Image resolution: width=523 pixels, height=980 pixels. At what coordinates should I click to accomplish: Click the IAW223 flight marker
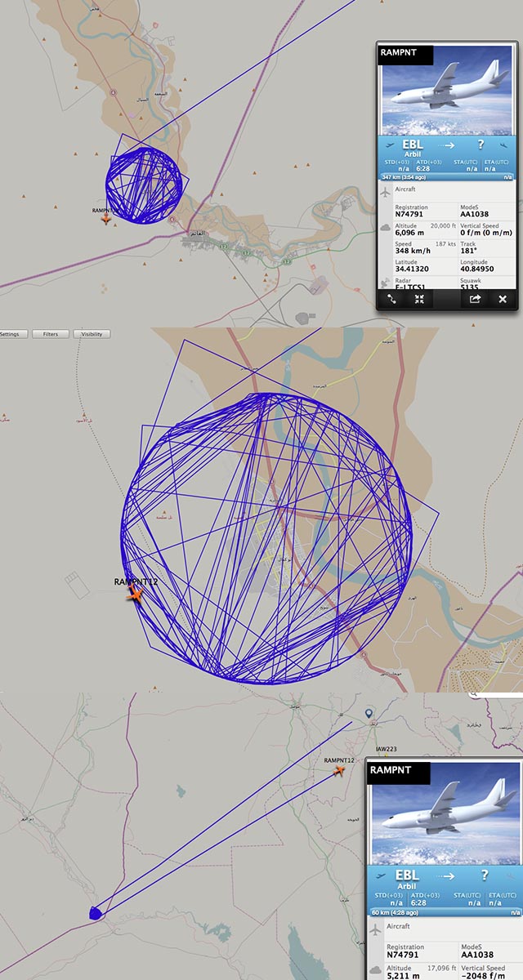(386, 749)
